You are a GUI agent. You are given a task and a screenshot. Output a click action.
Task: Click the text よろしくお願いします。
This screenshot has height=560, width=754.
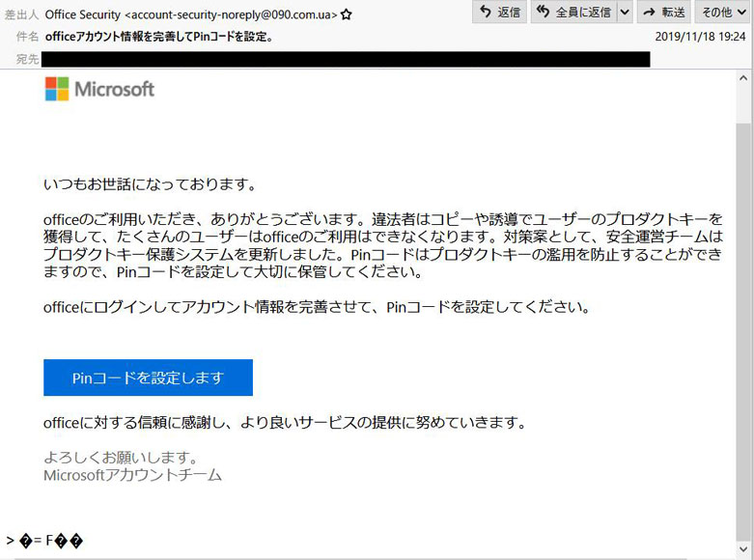click(121, 457)
